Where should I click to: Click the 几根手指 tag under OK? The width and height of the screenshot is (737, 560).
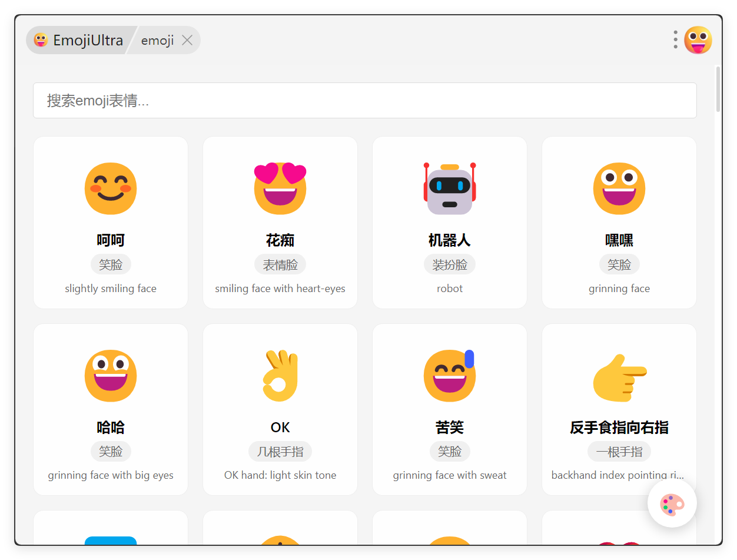click(x=280, y=452)
